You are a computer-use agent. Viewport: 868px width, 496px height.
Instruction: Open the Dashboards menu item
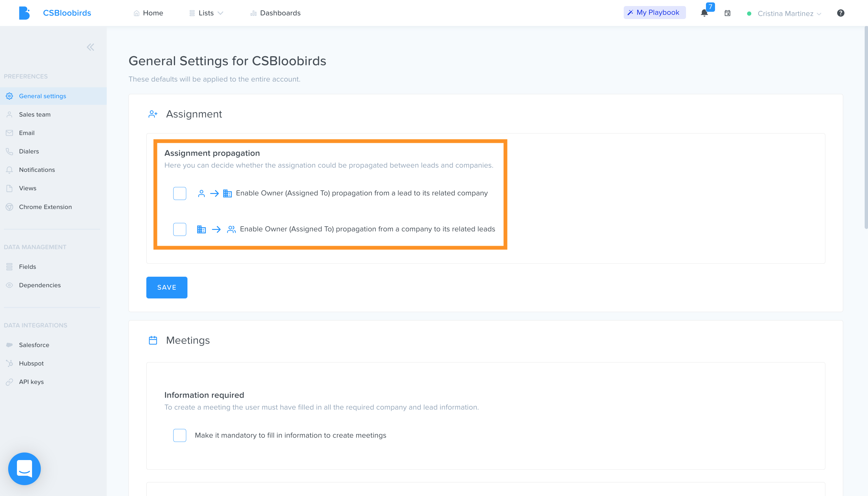coord(275,13)
